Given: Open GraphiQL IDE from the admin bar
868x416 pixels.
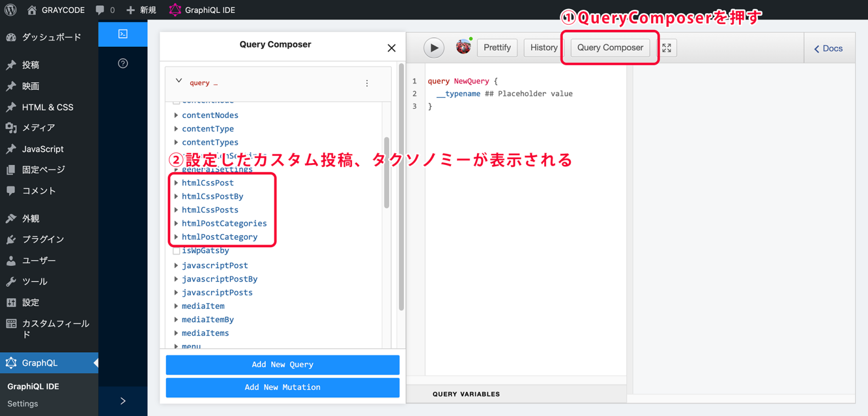Looking at the screenshot, I should tap(202, 10).
